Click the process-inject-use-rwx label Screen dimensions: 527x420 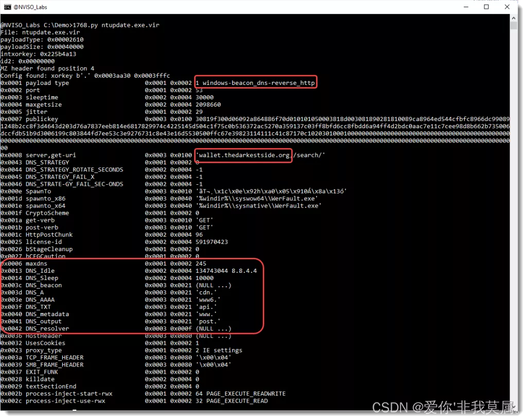coord(65,401)
